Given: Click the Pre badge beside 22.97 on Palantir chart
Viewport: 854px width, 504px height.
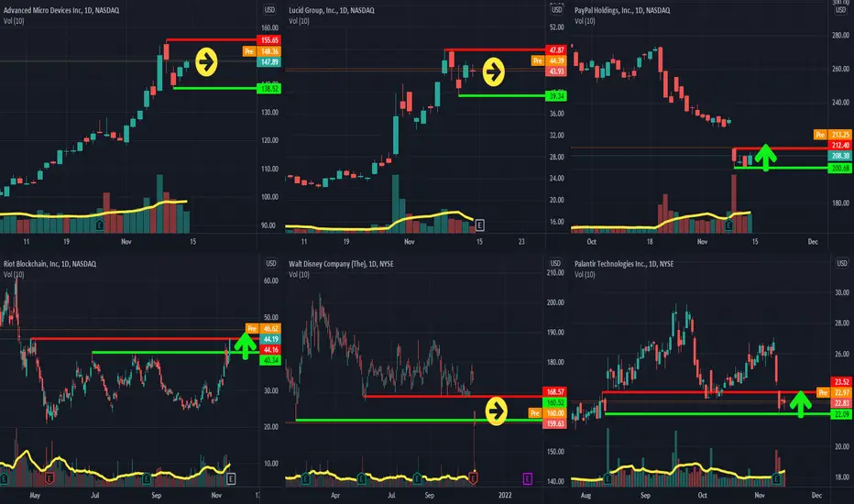Looking at the screenshot, I should pos(823,393).
